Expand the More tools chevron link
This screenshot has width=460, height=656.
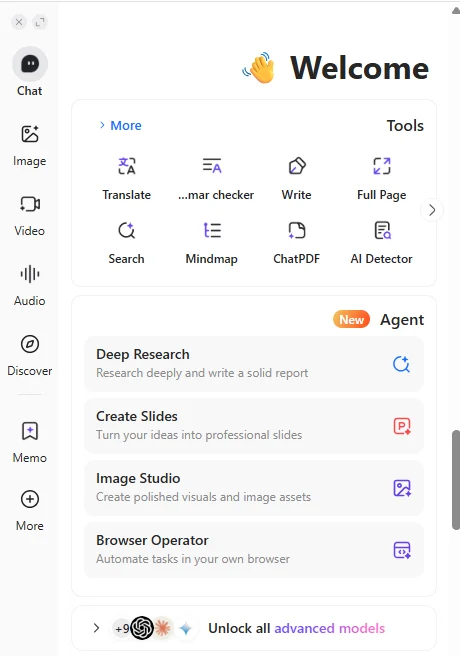[120, 126]
